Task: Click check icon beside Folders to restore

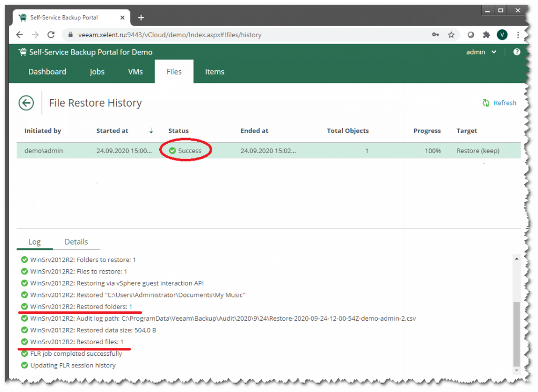Action: pos(24,259)
